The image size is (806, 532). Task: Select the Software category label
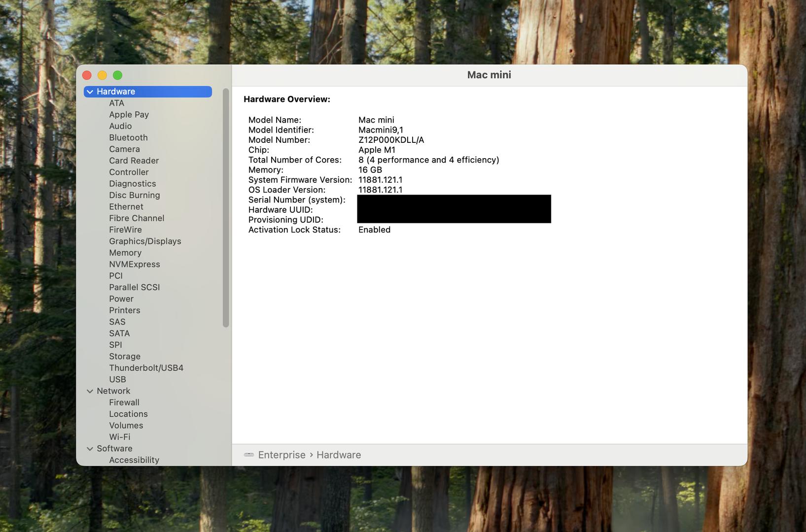point(114,449)
